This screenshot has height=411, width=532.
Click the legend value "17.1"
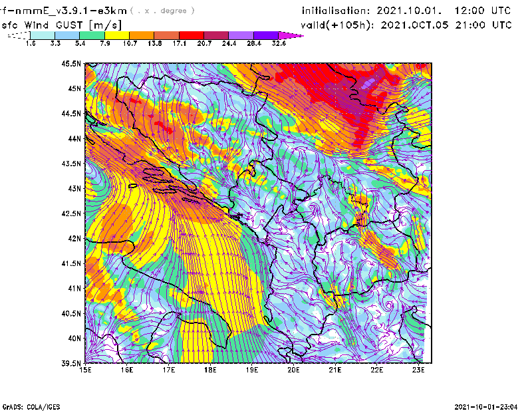tap(179, 43)
